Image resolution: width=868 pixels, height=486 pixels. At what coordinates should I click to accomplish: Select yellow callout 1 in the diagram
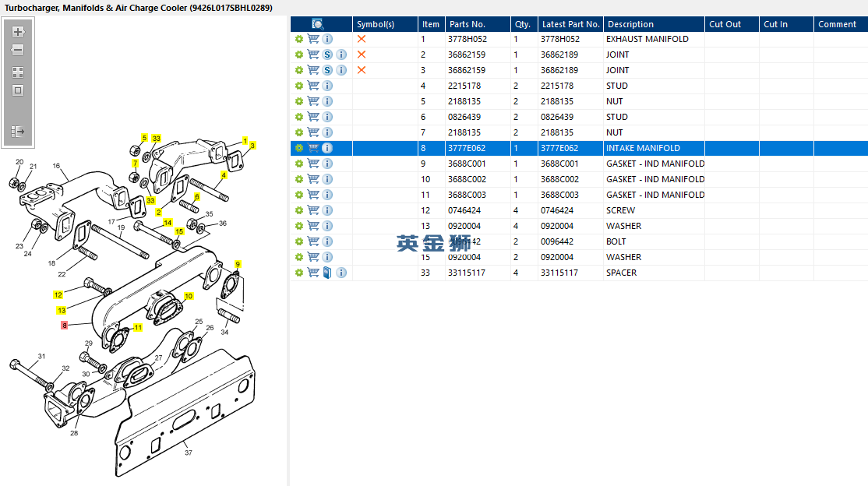(x=245, y=141)
